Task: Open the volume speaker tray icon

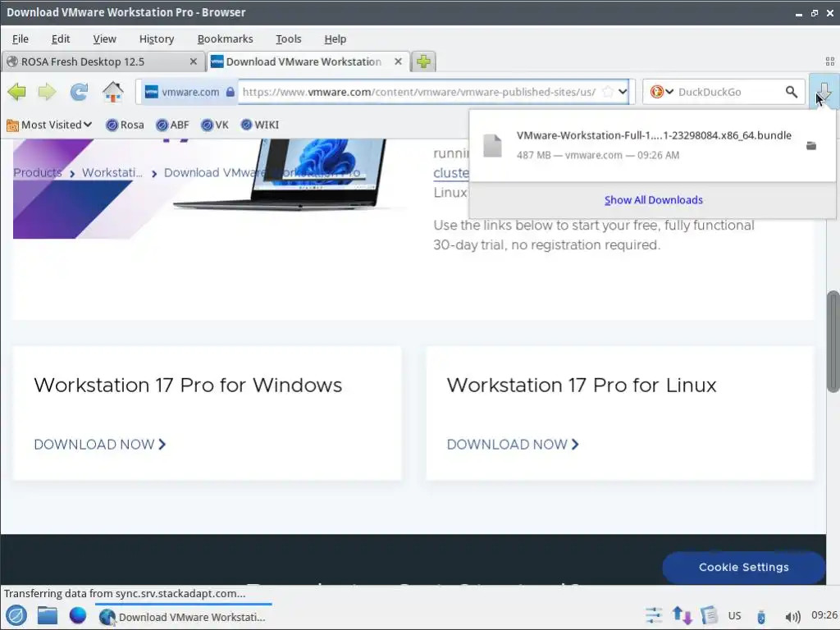Action: (x=792, y=617)
